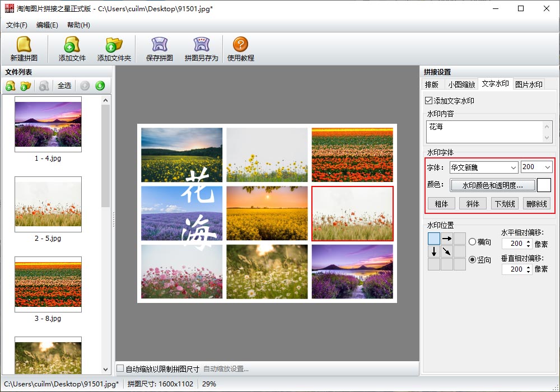Open the 编辑(E) menu
The image size is (560, 392).
click(x=47, y=25)
